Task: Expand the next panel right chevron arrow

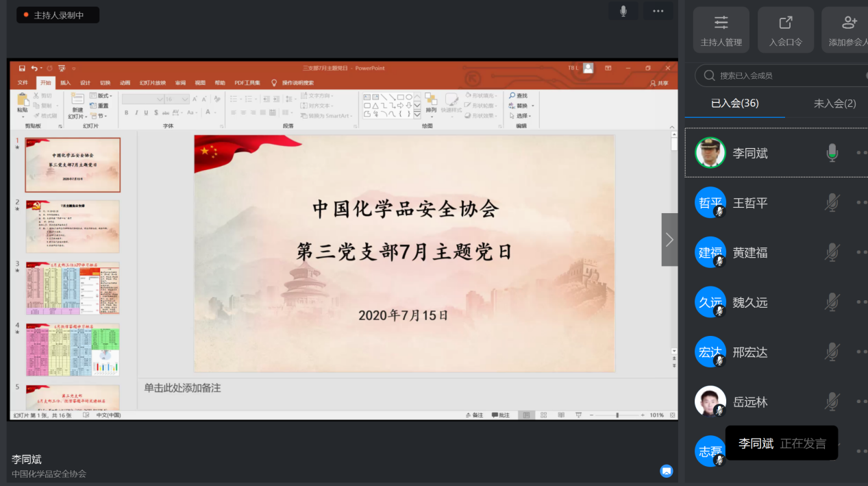Action: (x=669, y=239)
